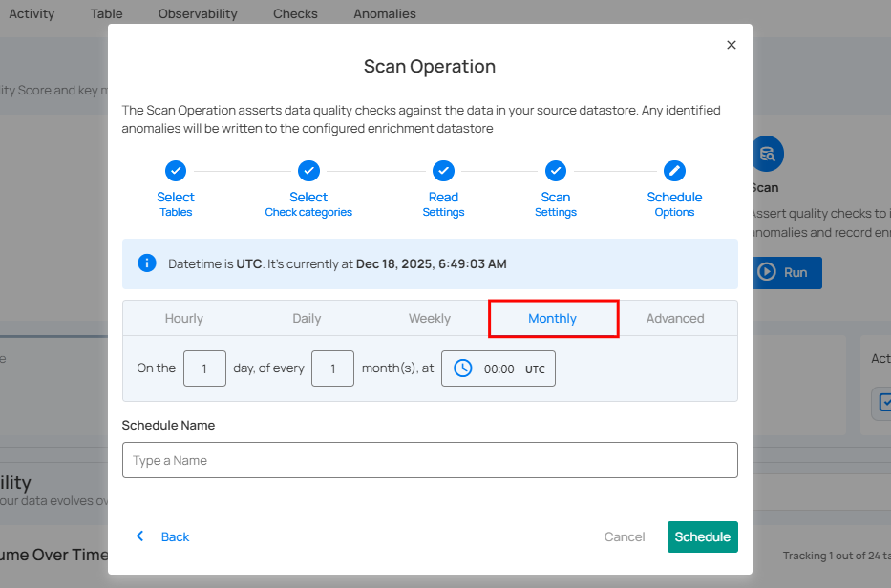Close the Scan Operation dialog with X
This screenshot has width=891, height=588.
[732, 45]
